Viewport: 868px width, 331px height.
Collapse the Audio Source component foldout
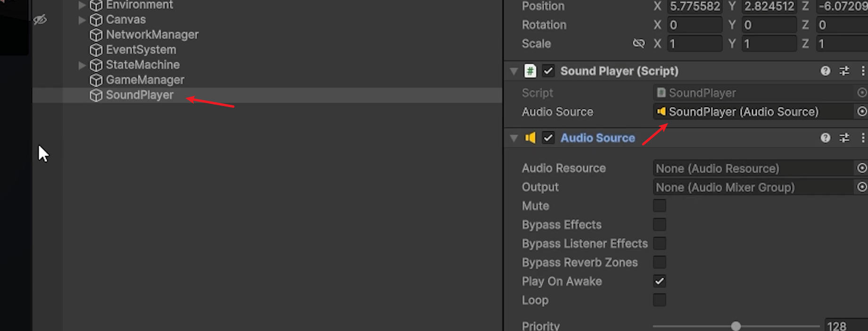pos(514,138)
